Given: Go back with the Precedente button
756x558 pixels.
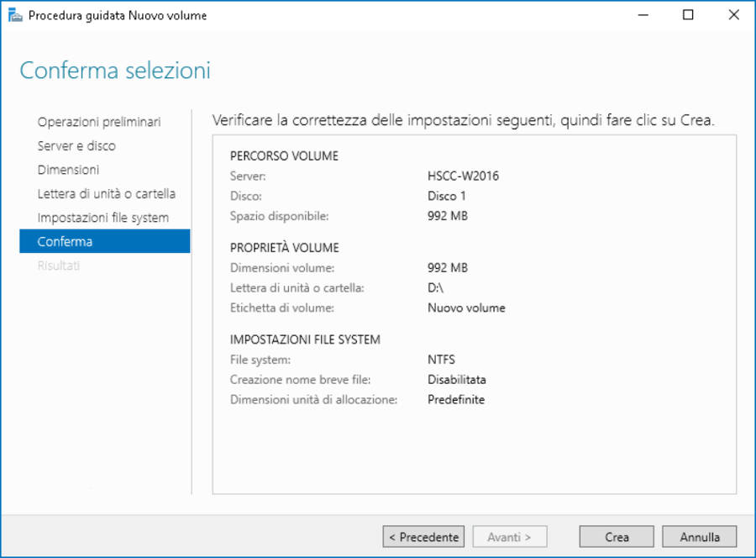Looking at the screenshot, I should tap(423, 537).
